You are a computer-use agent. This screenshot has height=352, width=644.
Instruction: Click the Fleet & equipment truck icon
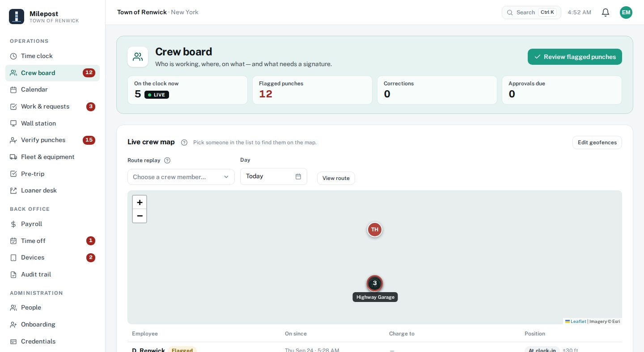(x=13, y=157)
